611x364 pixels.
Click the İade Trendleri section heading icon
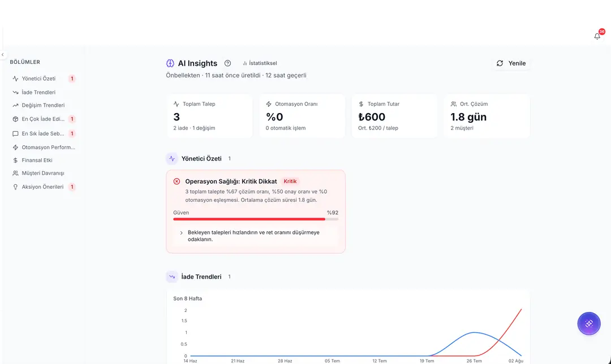click(172, 277)
